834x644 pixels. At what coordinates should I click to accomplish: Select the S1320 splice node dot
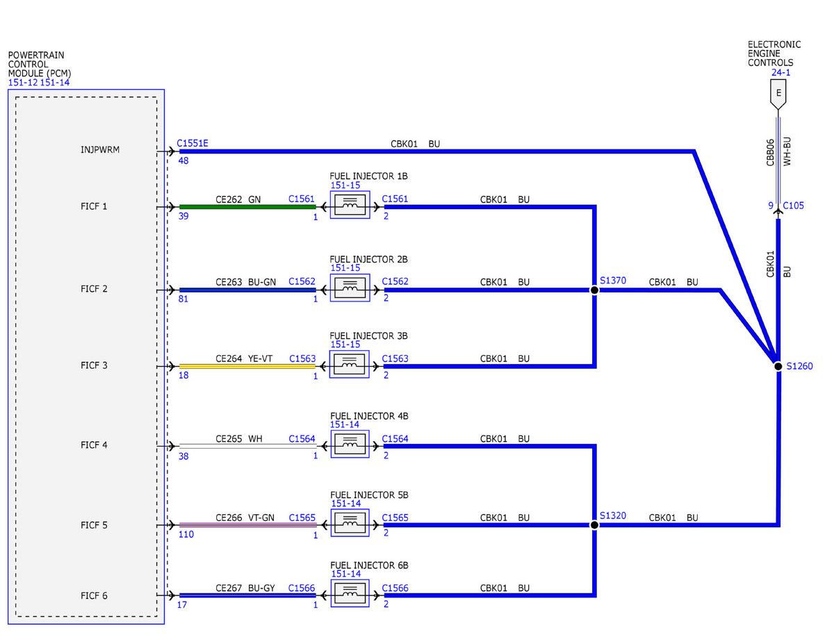pyautogui.click(x=594, y=525)
